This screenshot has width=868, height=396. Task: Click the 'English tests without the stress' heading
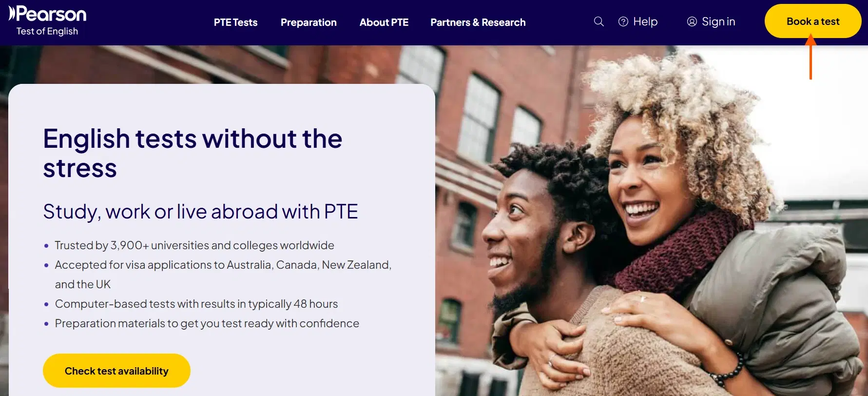193,153
